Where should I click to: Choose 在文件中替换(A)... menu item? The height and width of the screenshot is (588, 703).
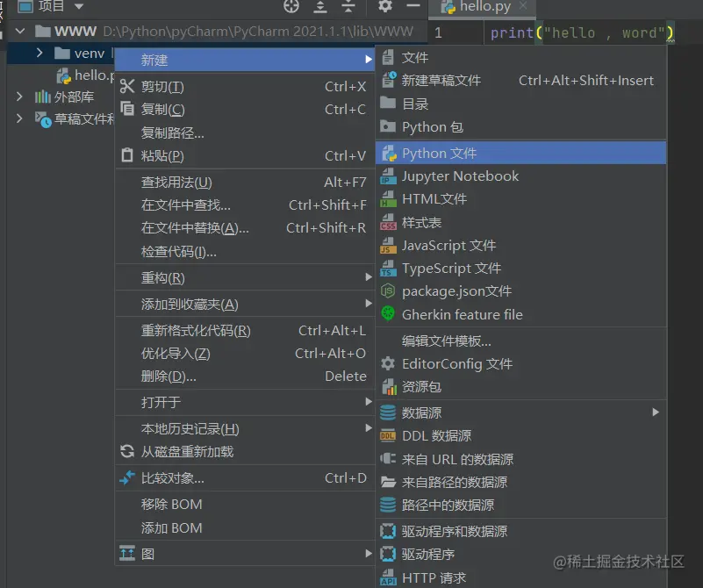pyautogui.click(x=244, y=227)
